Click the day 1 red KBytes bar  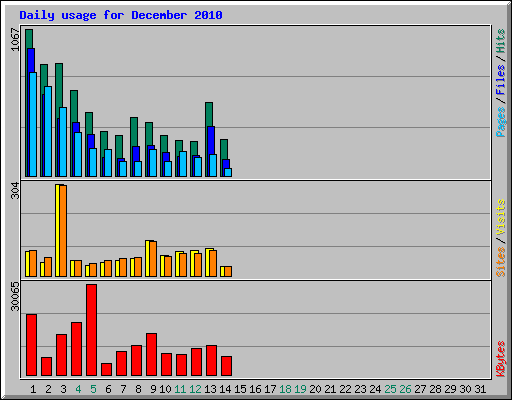[x=32, y=345]
